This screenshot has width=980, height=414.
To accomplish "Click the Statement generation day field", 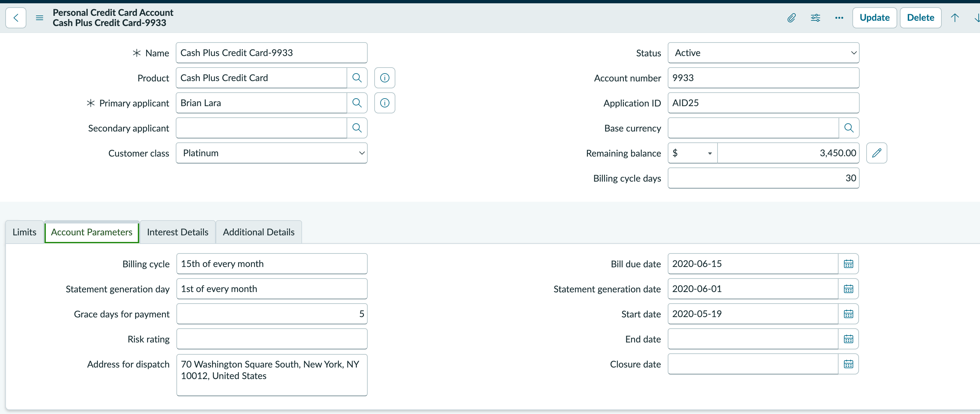I will pos(272,289).
